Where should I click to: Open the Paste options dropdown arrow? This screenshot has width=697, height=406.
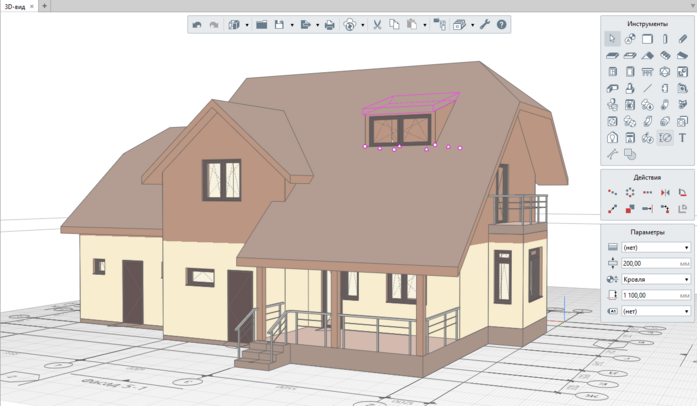(x=425, y=25)
